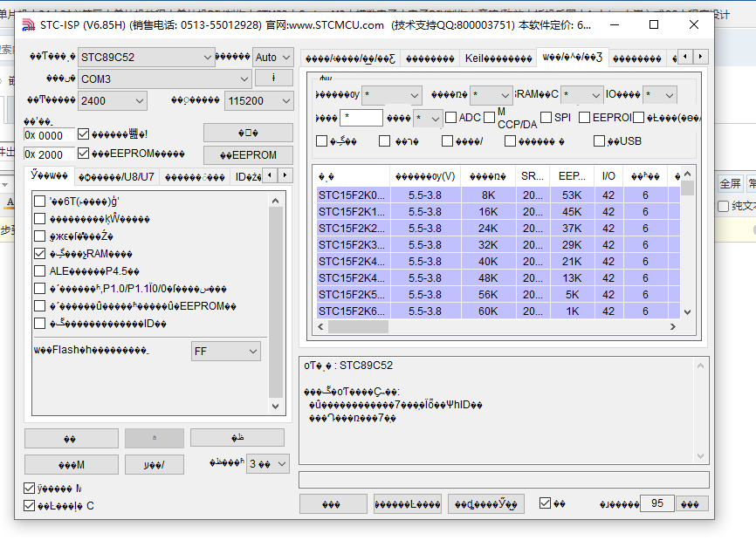Select the first tab left of the U8/U7 tab
The width and height of the screenshot is (756, 547).
point(50,175)
